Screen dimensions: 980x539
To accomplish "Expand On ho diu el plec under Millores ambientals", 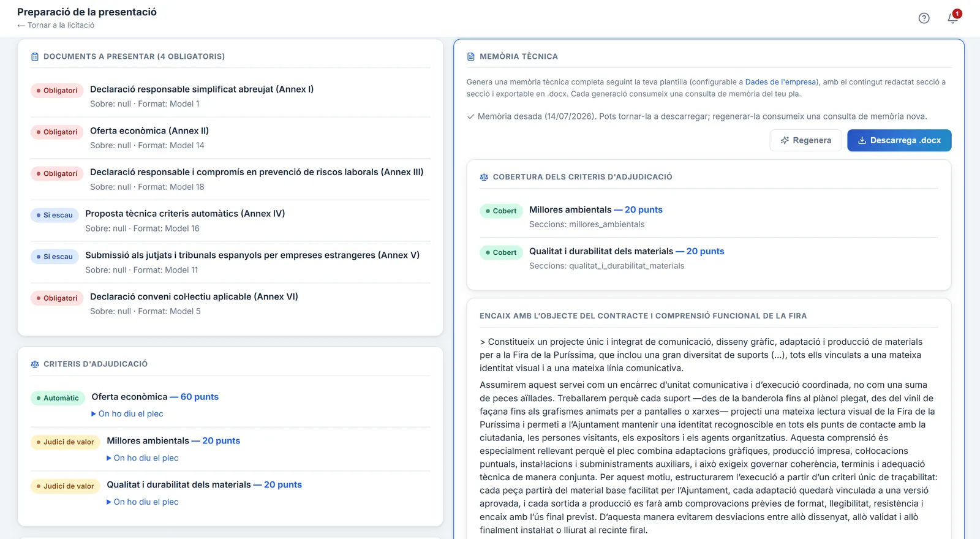I will 143,458.
